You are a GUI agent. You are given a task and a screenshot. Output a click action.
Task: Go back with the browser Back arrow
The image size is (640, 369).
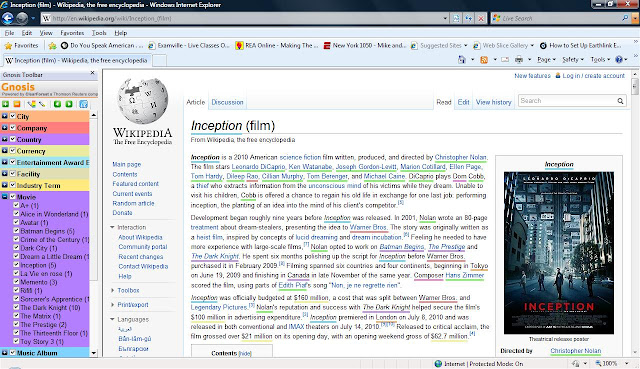tap(7, 18)
